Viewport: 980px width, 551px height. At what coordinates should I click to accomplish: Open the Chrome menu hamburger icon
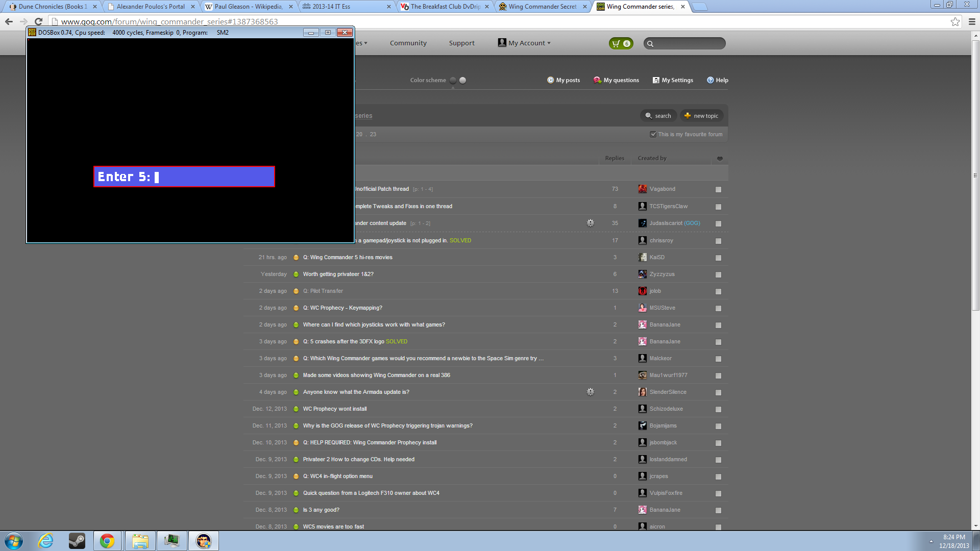pos(972,21)
